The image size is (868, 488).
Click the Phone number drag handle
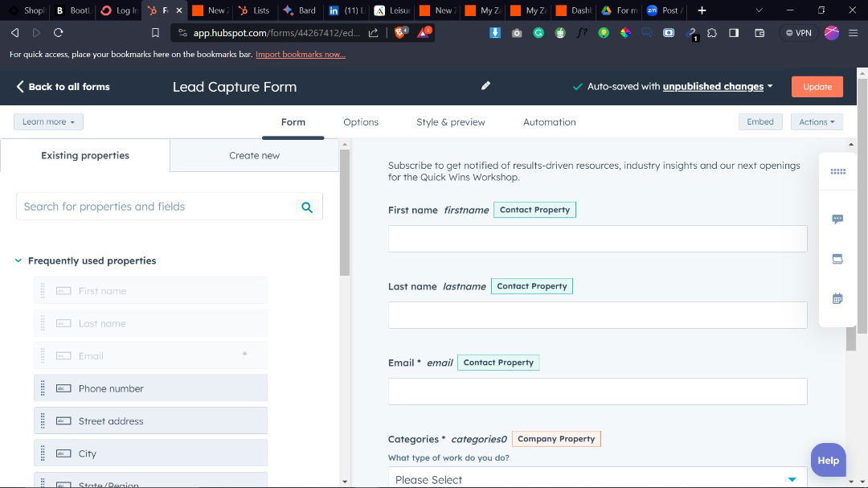pos(43,388)
